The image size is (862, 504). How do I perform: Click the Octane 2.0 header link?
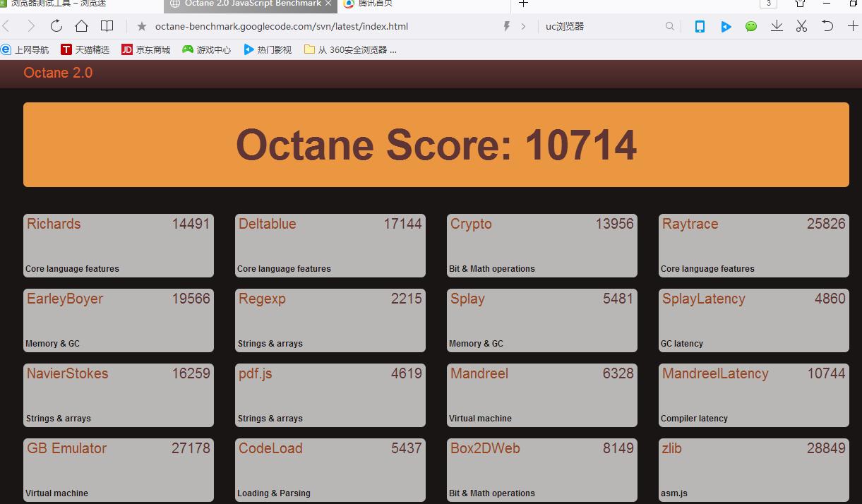[x=58, y=73]
